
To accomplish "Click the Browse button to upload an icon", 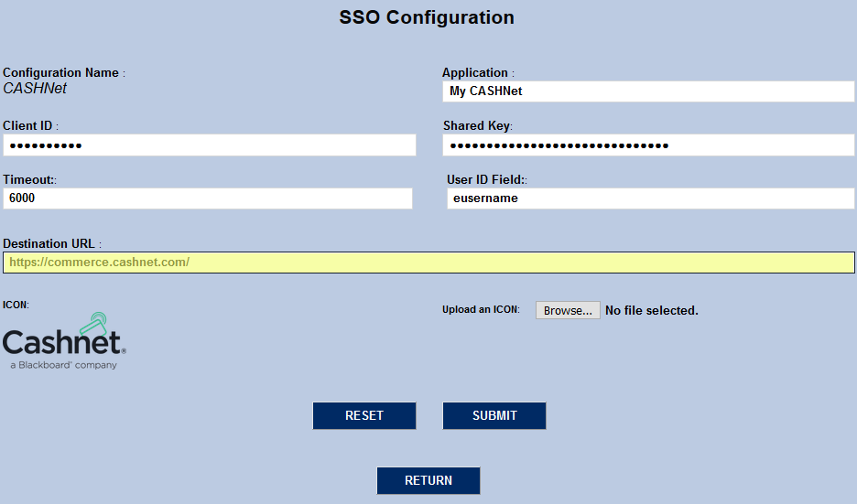I will (568, 310).
